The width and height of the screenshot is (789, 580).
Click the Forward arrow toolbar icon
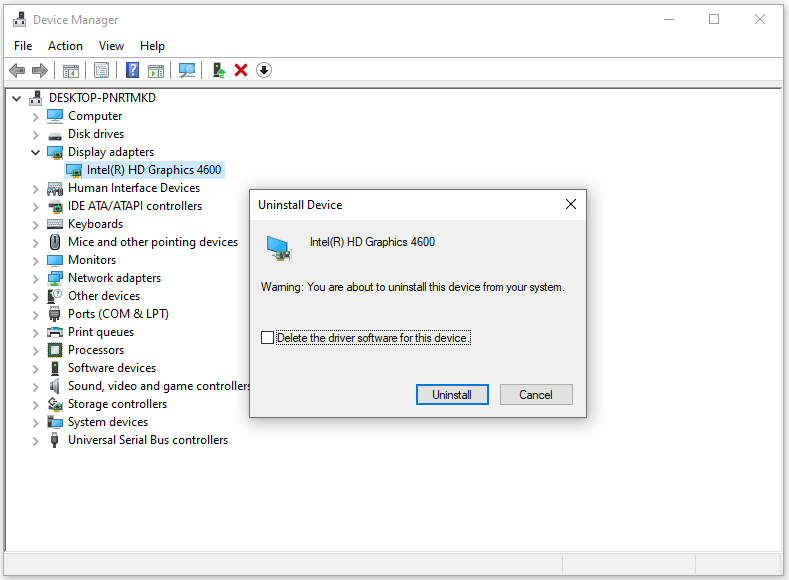coord(40,70)
